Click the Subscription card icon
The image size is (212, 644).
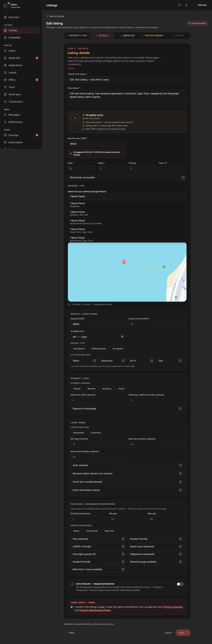click(5, 143)
